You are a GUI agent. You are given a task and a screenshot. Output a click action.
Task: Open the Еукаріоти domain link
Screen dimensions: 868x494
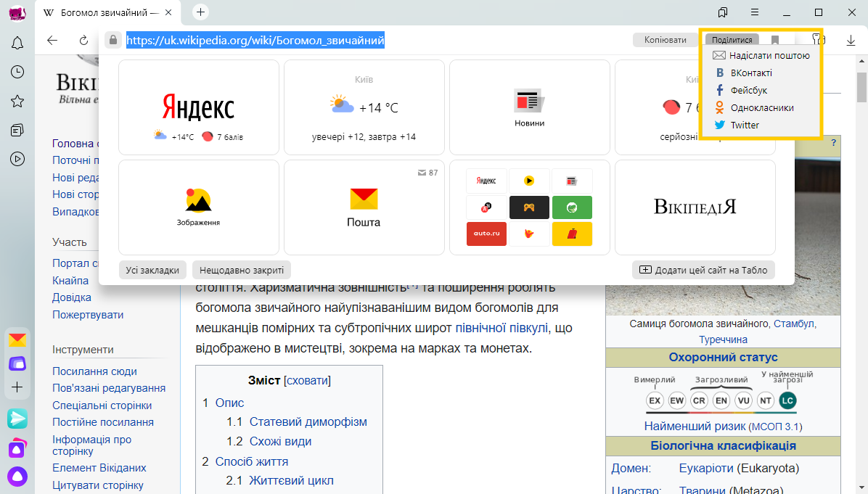(706, 468)
